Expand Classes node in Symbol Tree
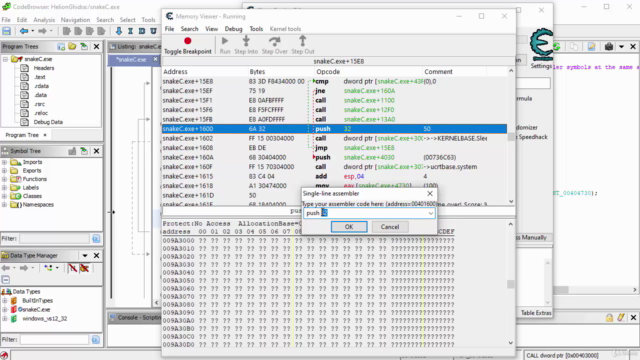The image size is (640, 360). (x=4, y=196)
